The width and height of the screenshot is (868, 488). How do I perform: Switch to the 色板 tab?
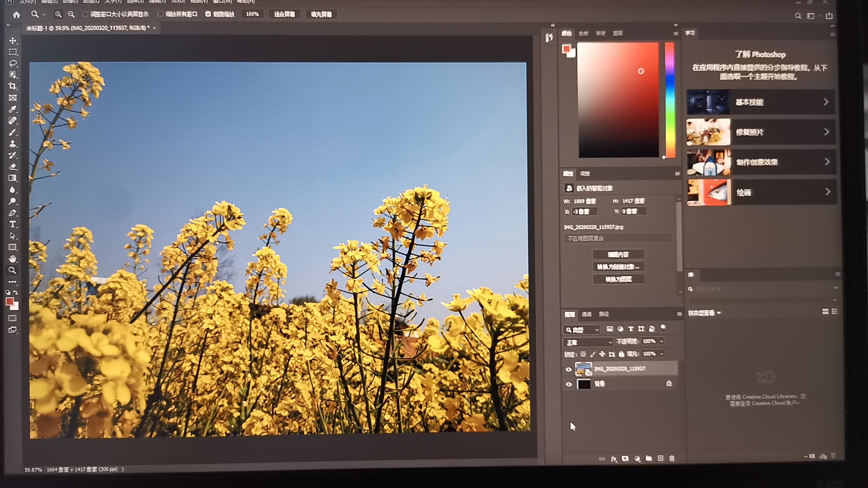[583, 33]
